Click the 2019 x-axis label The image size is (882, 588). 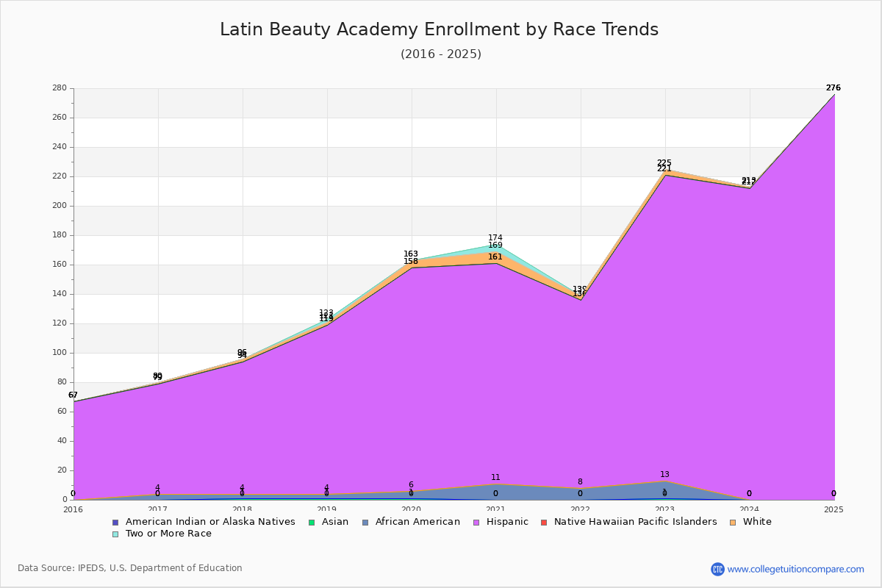point(326,509)
